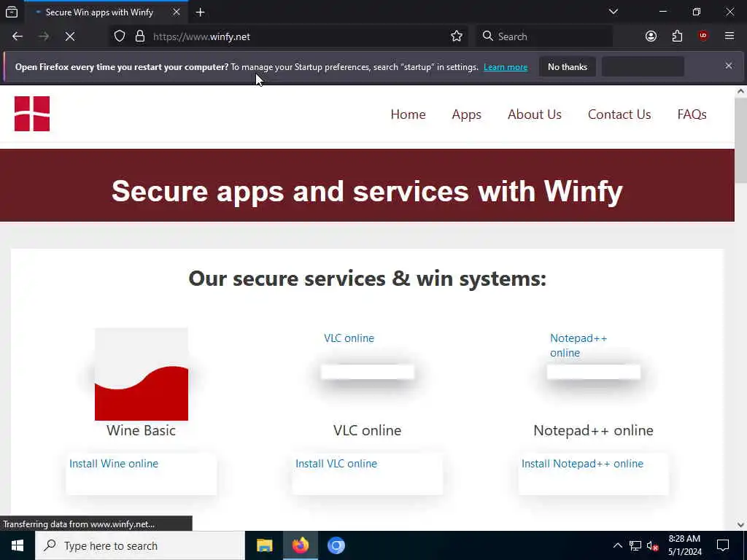
Task: Bookmark this page with the star
Action: click(x=457, y=36)
